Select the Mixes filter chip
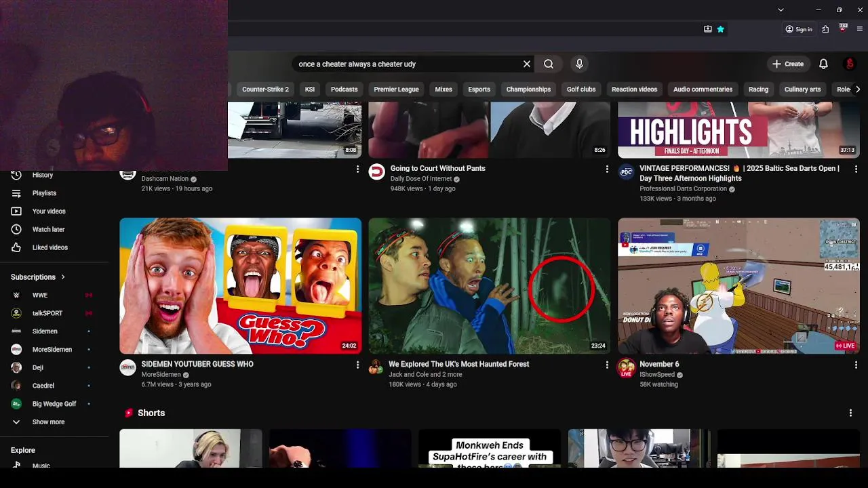 (x=443, y=89)
